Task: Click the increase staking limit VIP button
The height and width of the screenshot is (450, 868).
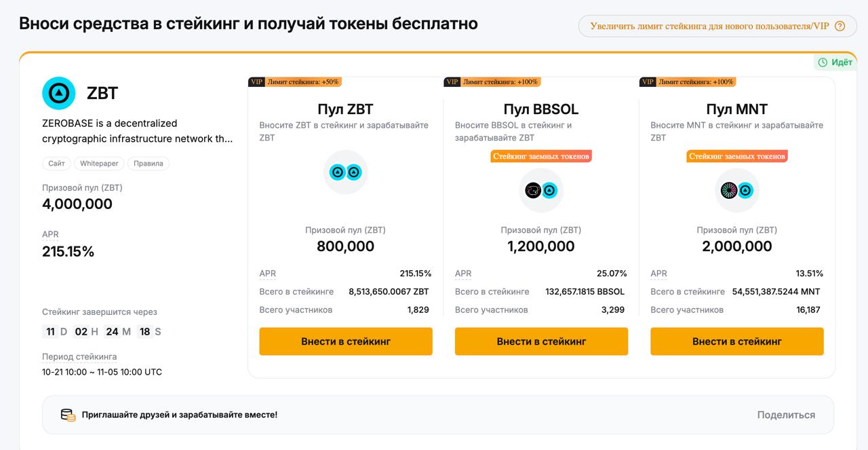Action: tap(709, 26)
